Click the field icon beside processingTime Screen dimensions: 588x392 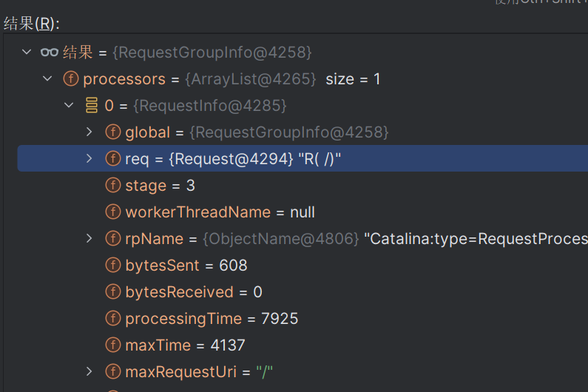113,319
